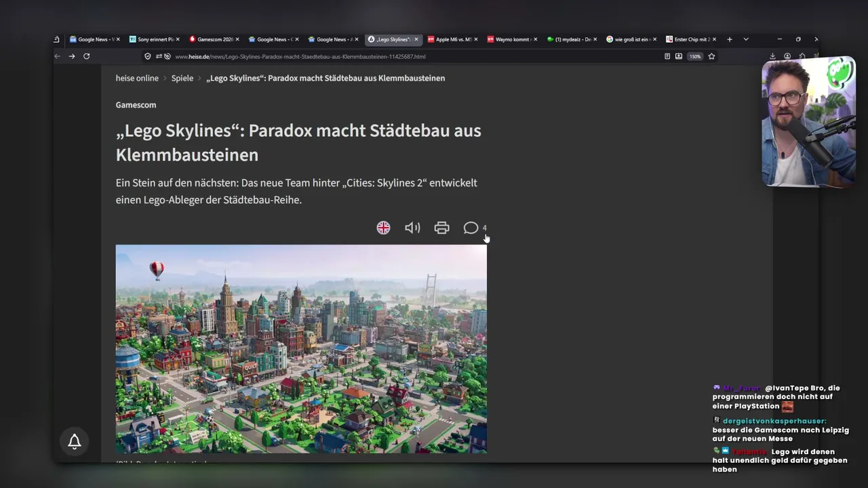Open the extensions puzzle icon

(x=802, y=56)
